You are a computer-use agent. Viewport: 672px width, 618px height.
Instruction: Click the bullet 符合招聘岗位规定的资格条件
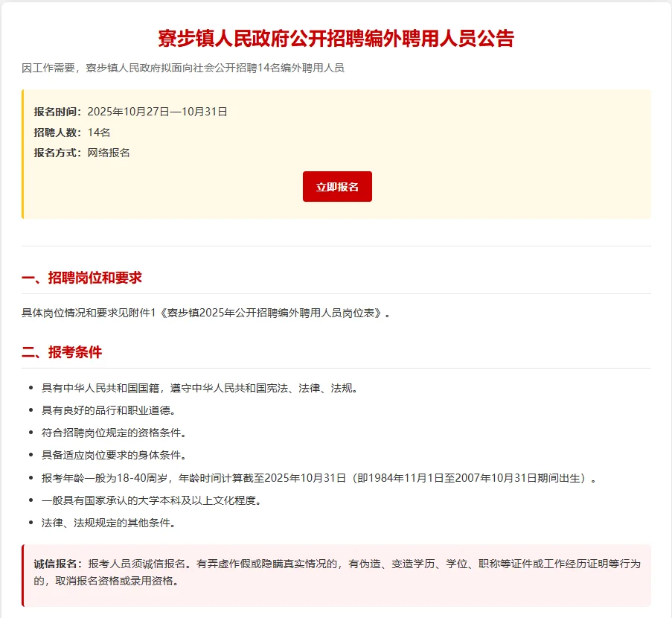(114, 433)
